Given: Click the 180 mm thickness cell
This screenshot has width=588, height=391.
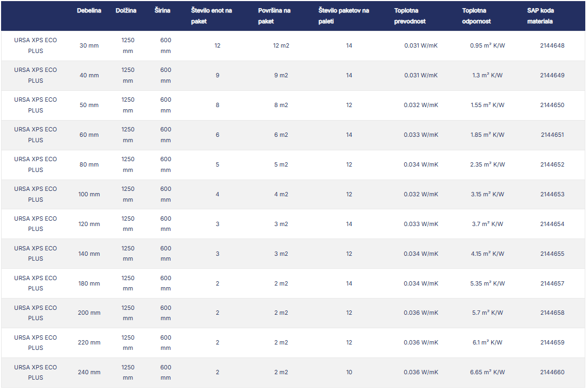Looking at the screenshot, I should click(89, 283).
